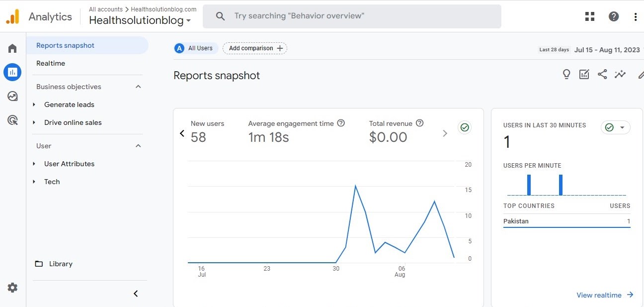Click the Pakistan country row
644x307 pixels.
[566, 221]
